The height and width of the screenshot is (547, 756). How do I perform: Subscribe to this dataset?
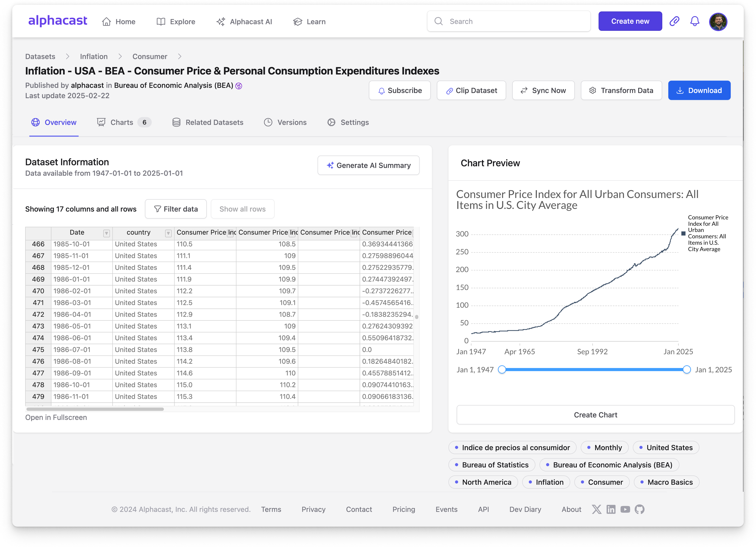(x=400, y=90)
